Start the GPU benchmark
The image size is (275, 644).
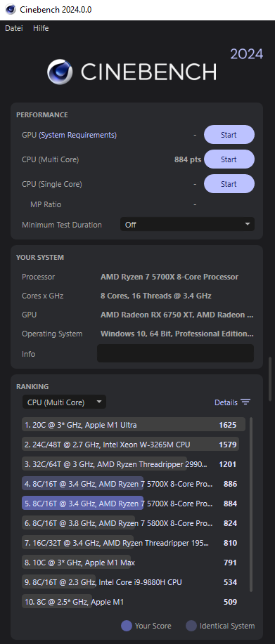tap(229, 135)
